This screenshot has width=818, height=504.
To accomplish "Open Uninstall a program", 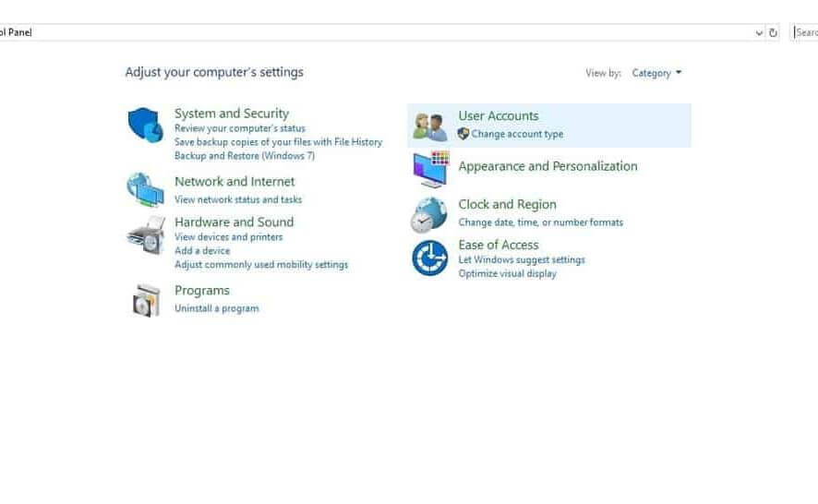I will (x=216, y=308).
